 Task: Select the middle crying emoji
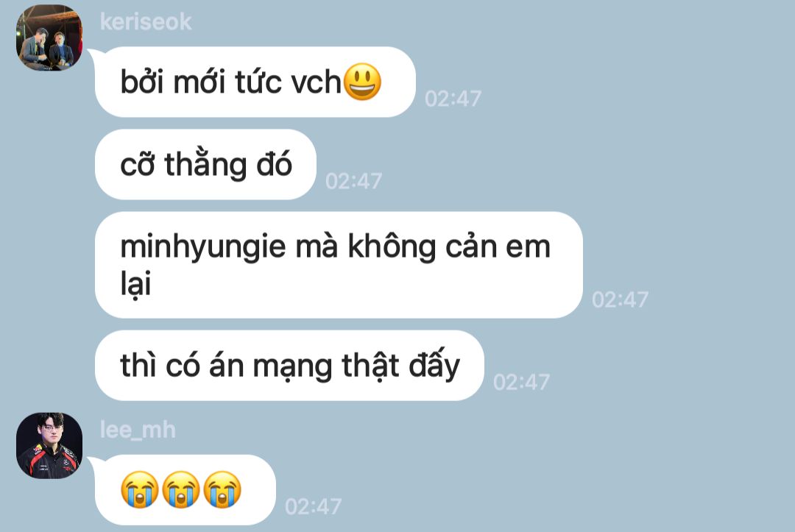(181, 489)
